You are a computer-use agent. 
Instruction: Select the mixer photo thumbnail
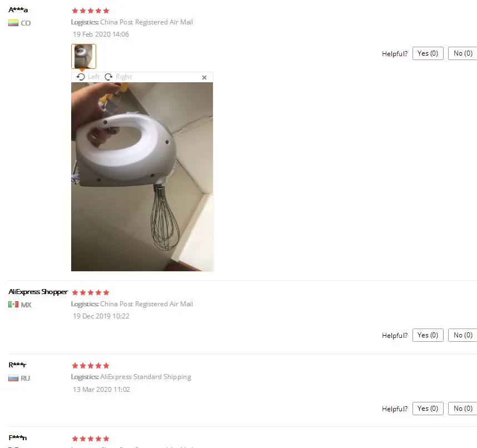tap(83, 56)
